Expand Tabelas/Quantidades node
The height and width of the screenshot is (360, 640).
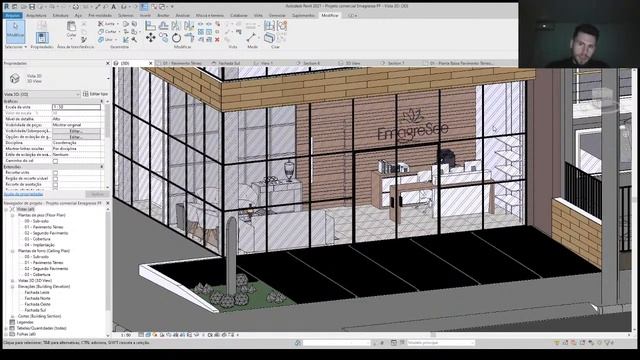click(6, 328)
